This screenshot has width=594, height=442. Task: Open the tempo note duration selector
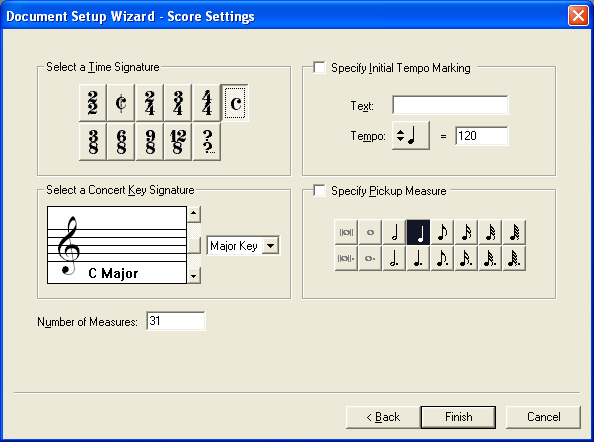[x=411, y=136]
